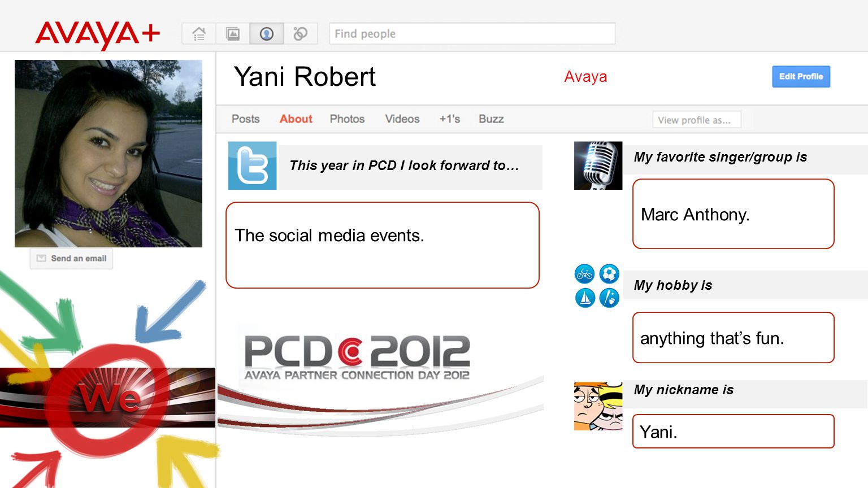Click the 'Marc Anthony.' answer box
This screenshot has height=488, width=868.
point(734,214)
